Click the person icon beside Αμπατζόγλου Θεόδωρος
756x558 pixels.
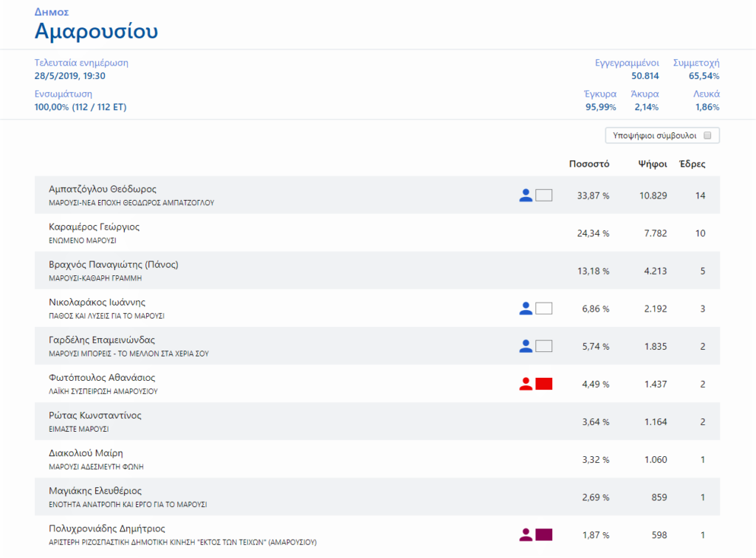click(526, 196)
